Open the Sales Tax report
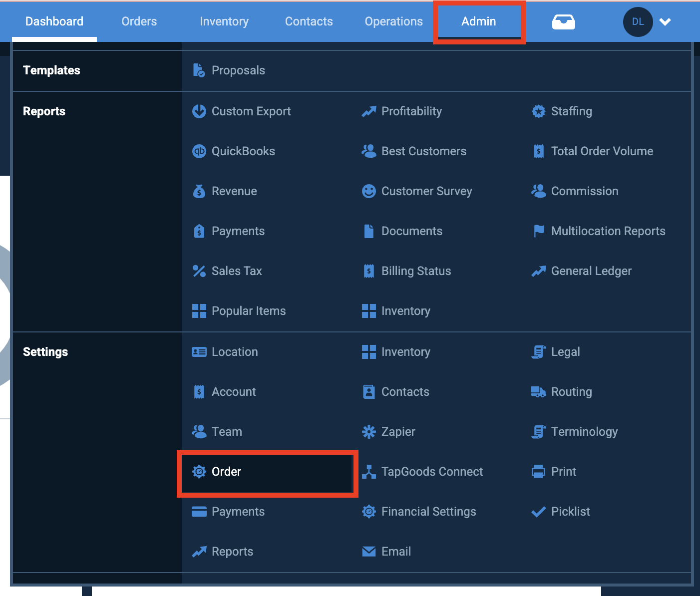The height and width of the screenshot is (596, 700). pyautogui.click(x=237, y=271)
